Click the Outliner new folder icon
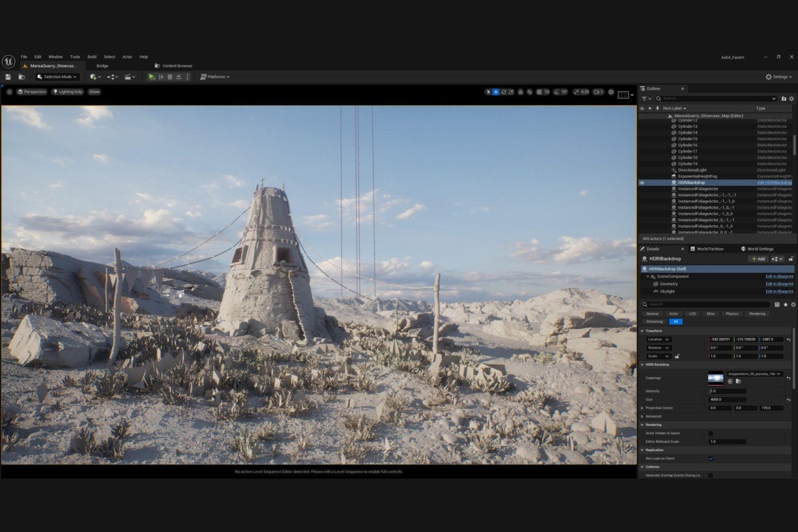This screenshot has width=798, height=532. [784, 98]
